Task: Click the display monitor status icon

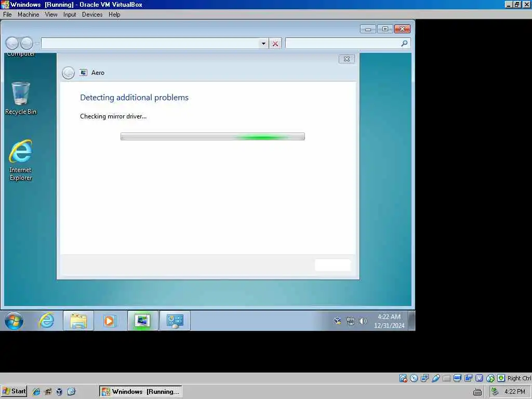Action: tap(457, 378)
